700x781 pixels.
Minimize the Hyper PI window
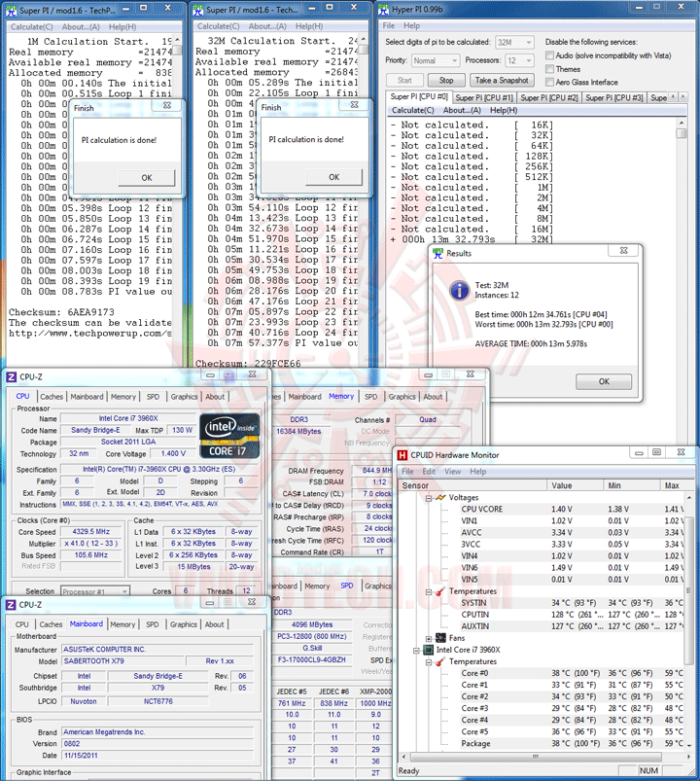pos(639,7)
